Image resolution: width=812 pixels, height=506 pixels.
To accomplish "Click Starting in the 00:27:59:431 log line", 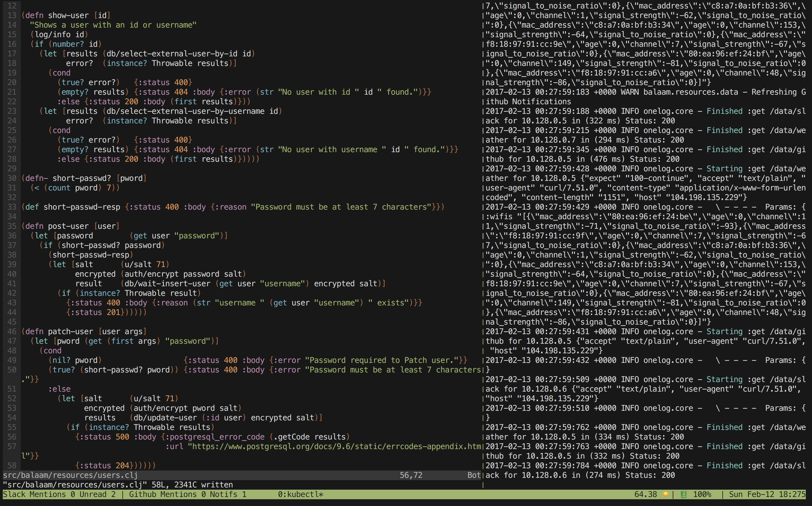I will pos(724,332).
